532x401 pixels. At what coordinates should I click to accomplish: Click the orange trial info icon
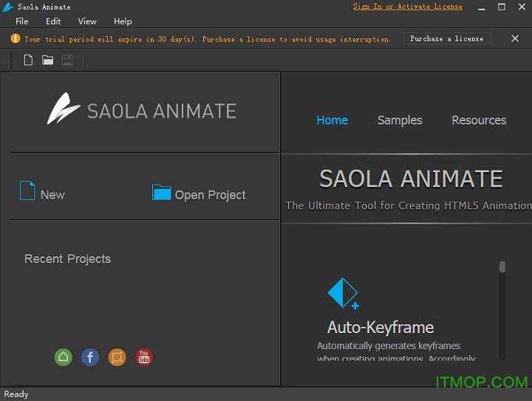tap(16, 38)
